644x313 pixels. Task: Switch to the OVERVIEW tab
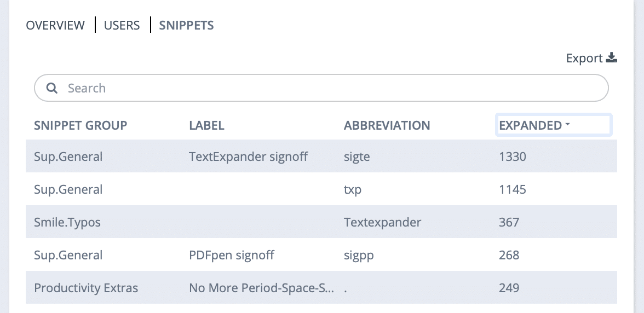(55, 25)
